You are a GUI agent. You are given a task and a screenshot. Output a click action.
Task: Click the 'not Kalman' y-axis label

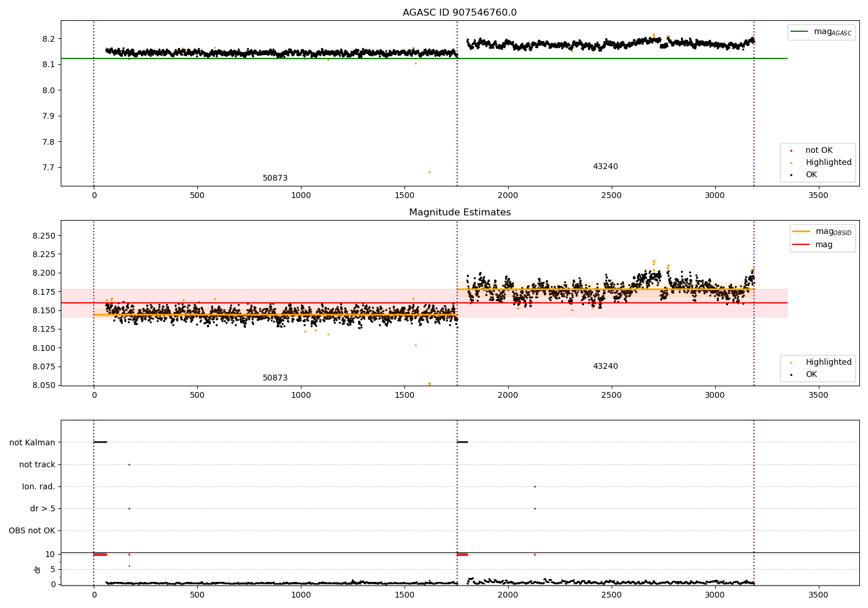[32, 443]
